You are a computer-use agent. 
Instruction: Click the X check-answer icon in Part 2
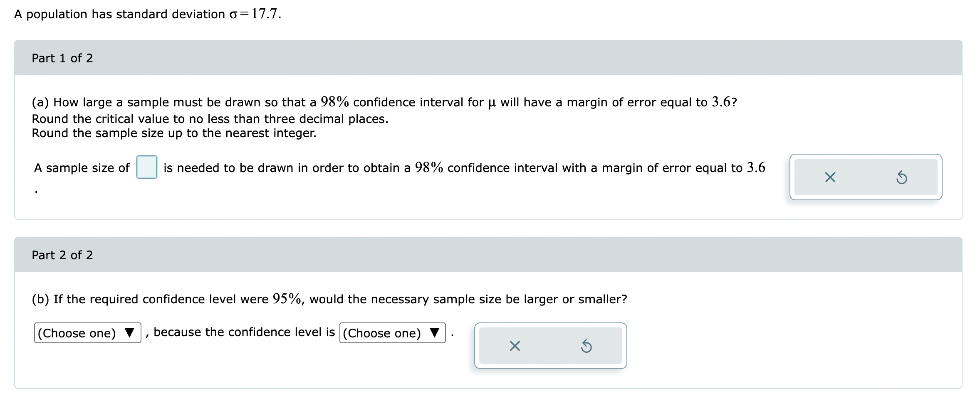pyautogui.click(x=515, y=346)
